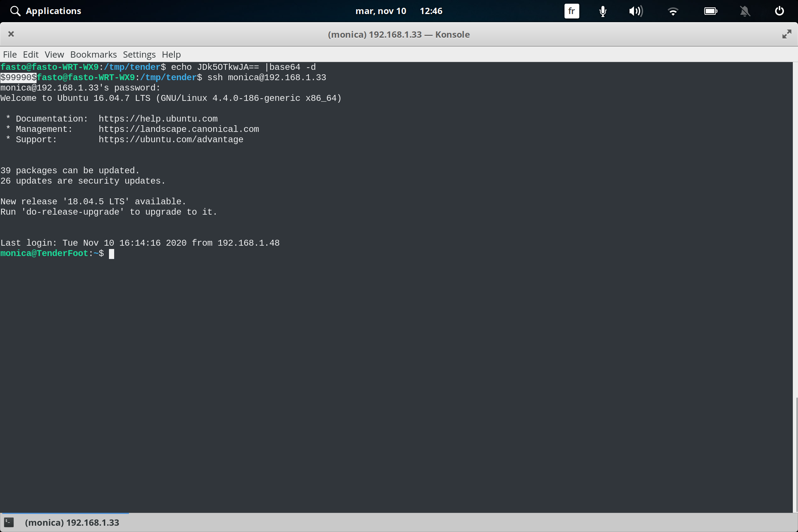
Task: Open the Bookmarks menu
Action: coord(93,54)
